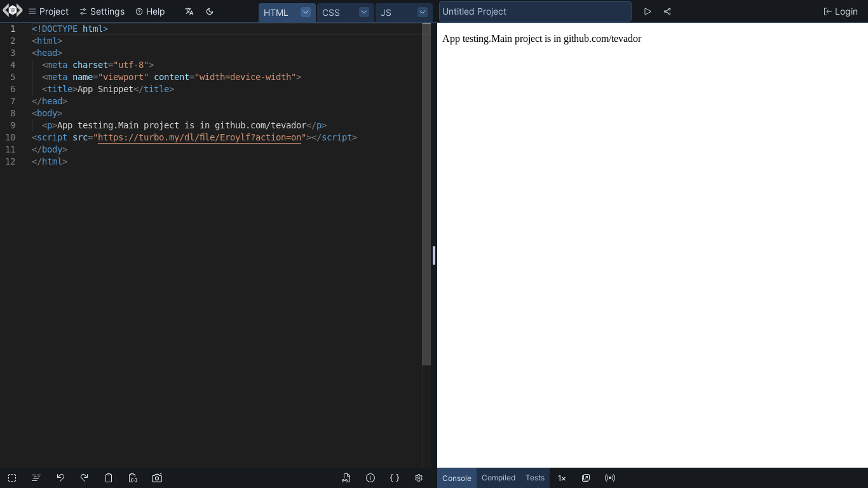Open result in new window icon
Screen dimensions: 868x488
tap(586, 478)
